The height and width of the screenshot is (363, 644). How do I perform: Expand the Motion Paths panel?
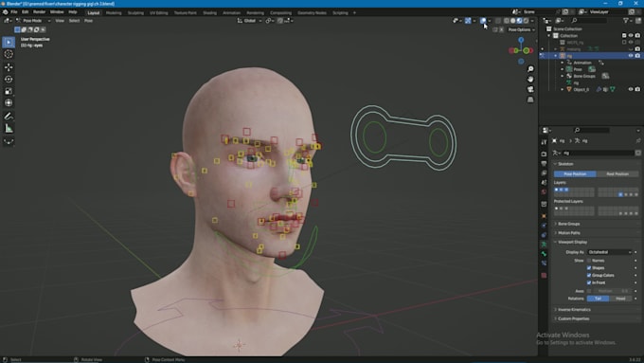pos(568,233)
